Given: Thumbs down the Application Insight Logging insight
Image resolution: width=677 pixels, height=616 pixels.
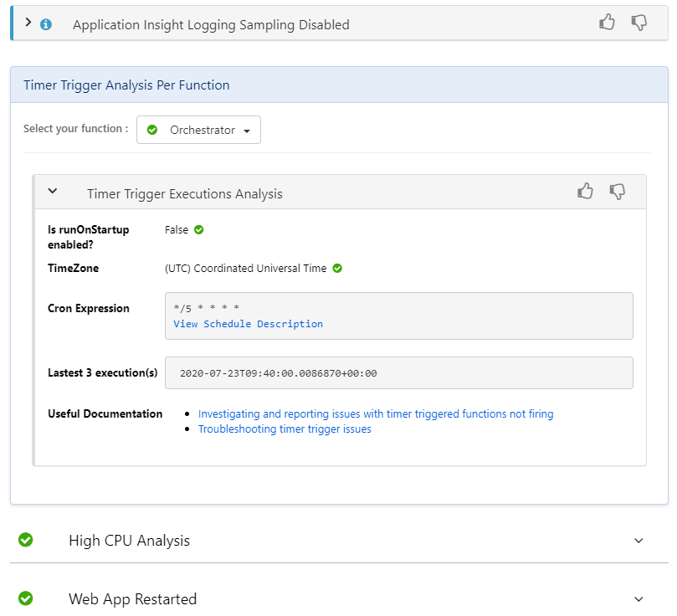Looking at the screenshot, I should coord(639,23).
